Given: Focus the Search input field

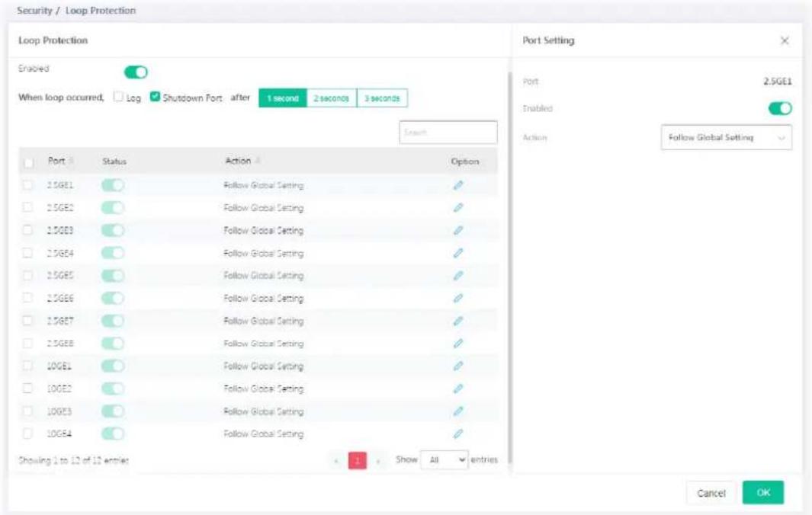Looking at the screenshot, I should pyautogui.click(x=448, y=133).
